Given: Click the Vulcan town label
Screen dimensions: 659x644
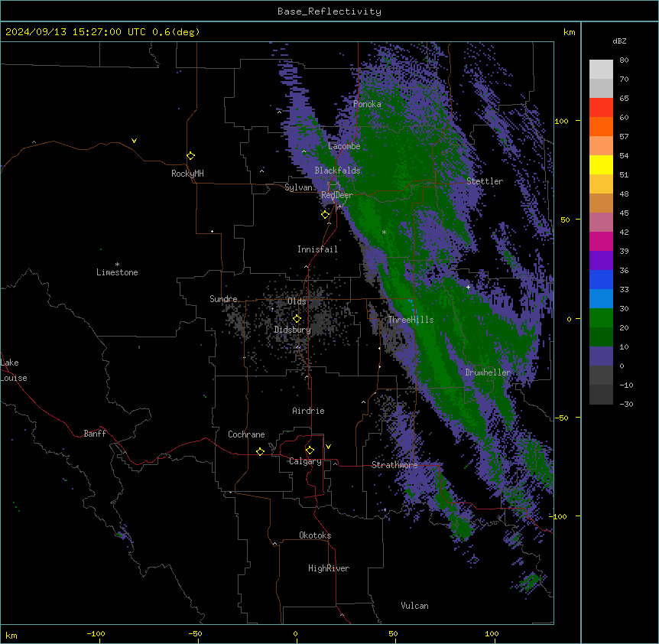Looking at the screenshot, I should coord(415,606).
